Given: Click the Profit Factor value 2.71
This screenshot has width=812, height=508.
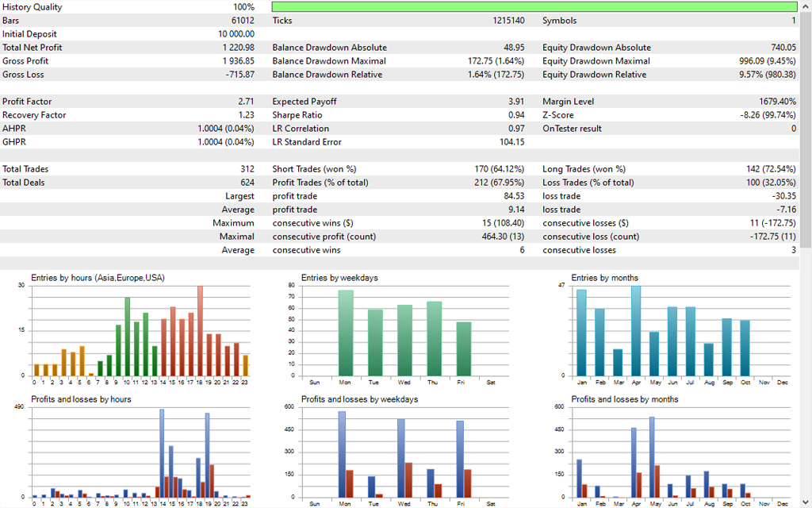Looking at the screenshot, I should [246, 102].
